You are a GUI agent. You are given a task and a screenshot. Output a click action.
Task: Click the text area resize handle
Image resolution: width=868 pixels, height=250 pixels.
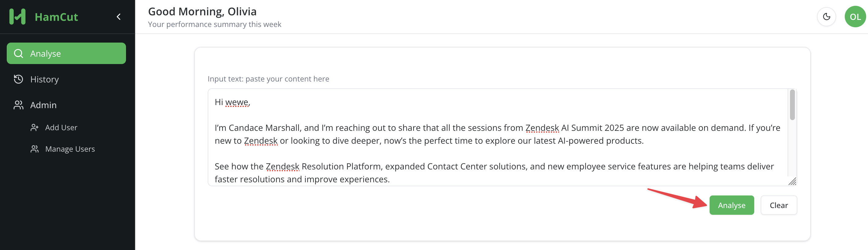pos(792,181)
